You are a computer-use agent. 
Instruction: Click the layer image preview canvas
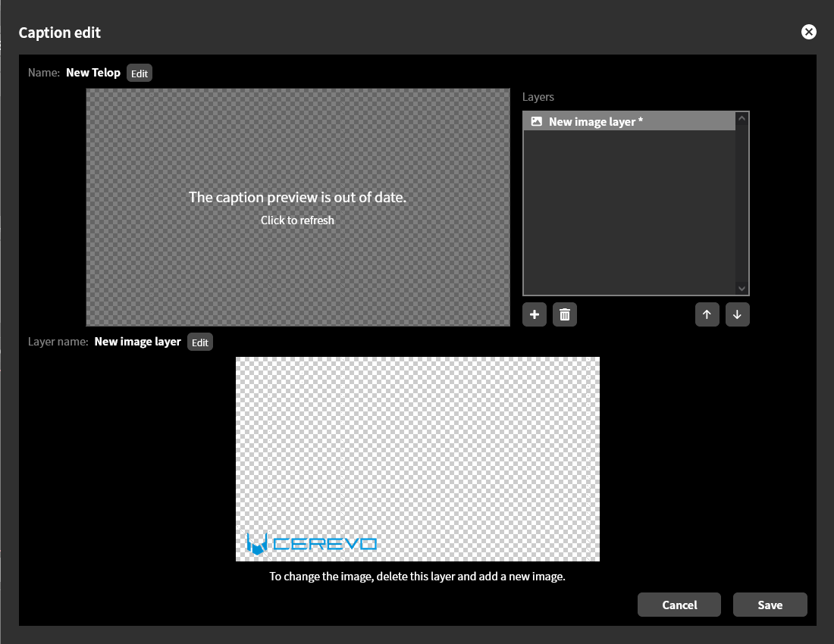(x=418, y=459)
